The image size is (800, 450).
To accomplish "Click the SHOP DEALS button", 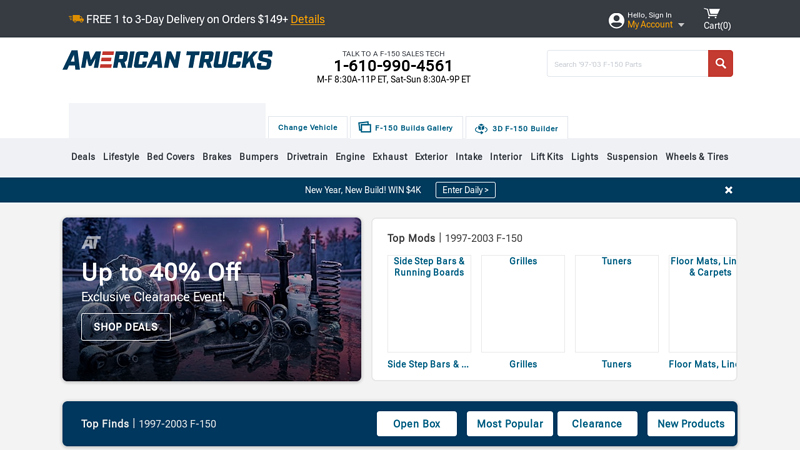I will (x=126, y=327).
